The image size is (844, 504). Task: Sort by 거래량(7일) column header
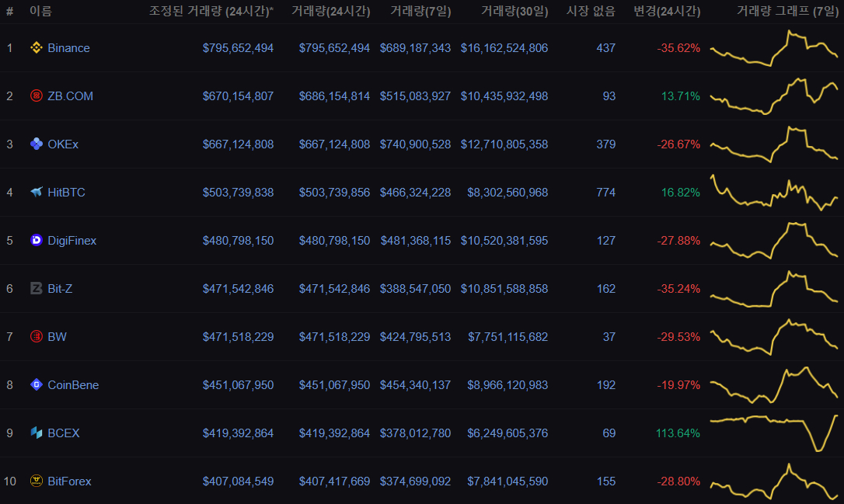tap(420, 11)
